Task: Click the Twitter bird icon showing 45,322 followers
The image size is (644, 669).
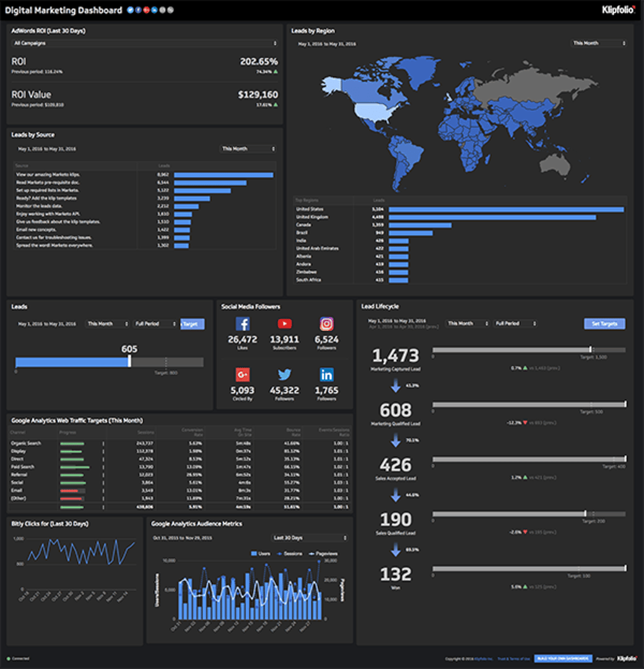Action: click(x=284, y=375)
